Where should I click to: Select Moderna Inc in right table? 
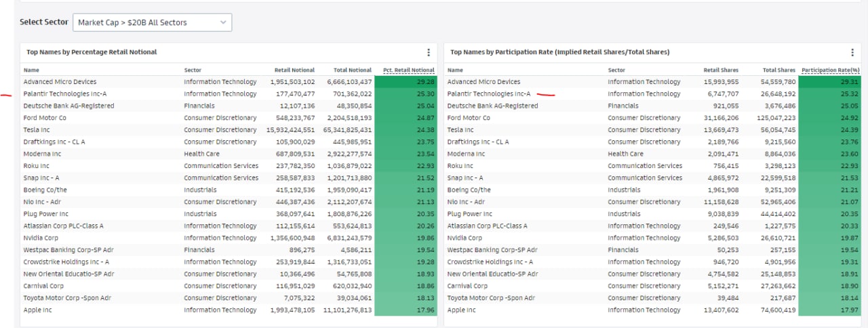[467, 154]
